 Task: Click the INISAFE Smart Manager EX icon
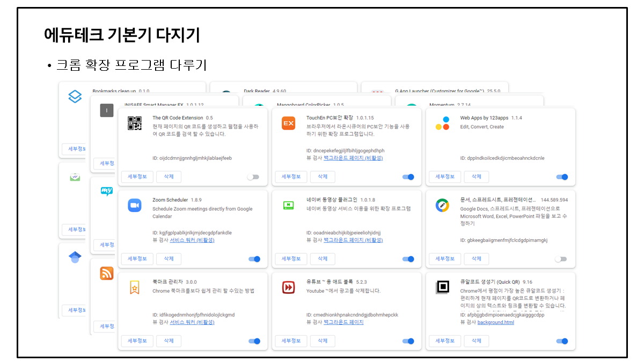(x=107, y=111)
